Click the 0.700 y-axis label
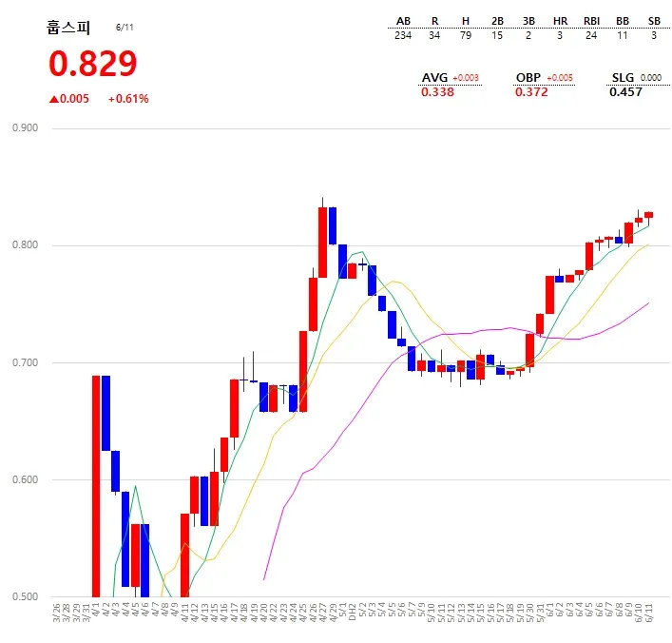This screenshot has height=643, width=672. (x=25, y=362)
